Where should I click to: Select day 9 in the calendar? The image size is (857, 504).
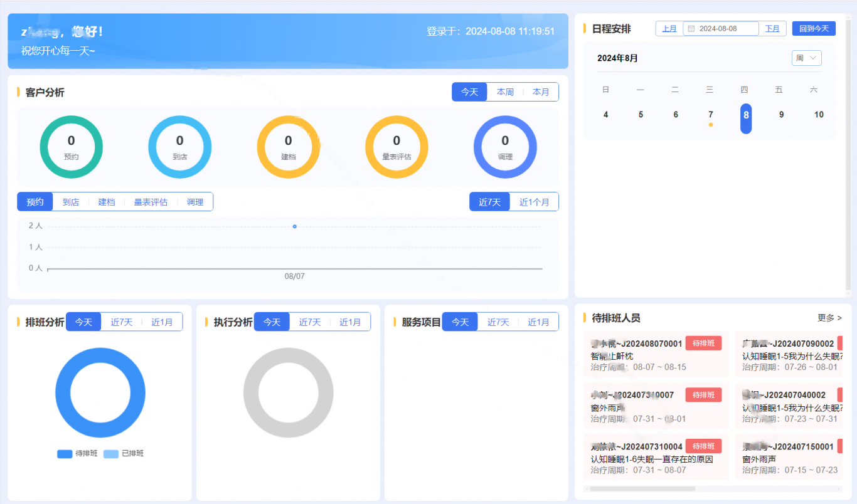click(x=781, y=115)
